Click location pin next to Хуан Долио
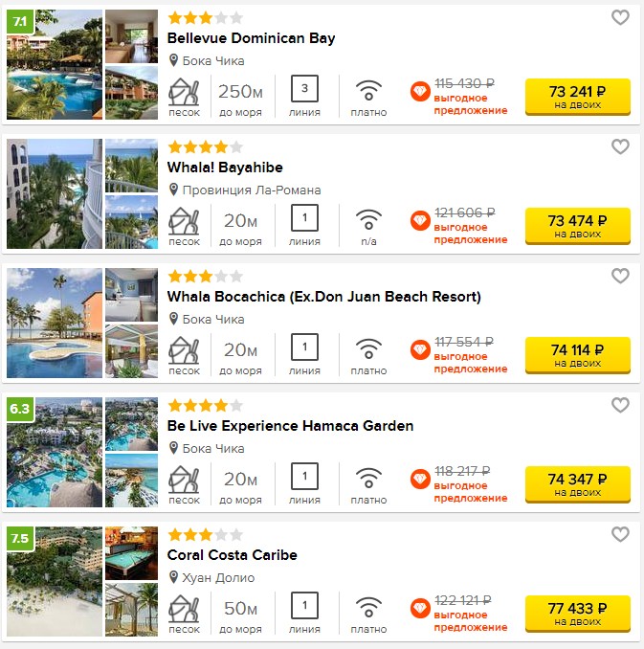This screenshot has width=644, height=649. point(174,577)
